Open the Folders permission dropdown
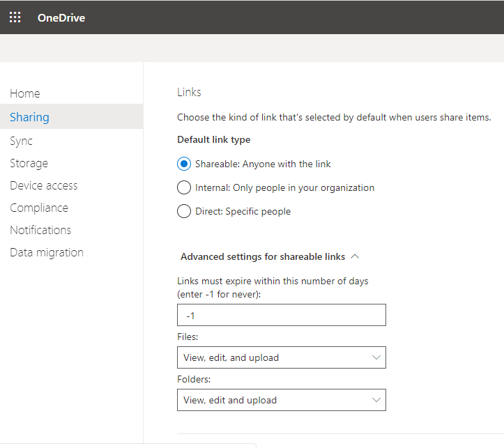 (281, 400)
